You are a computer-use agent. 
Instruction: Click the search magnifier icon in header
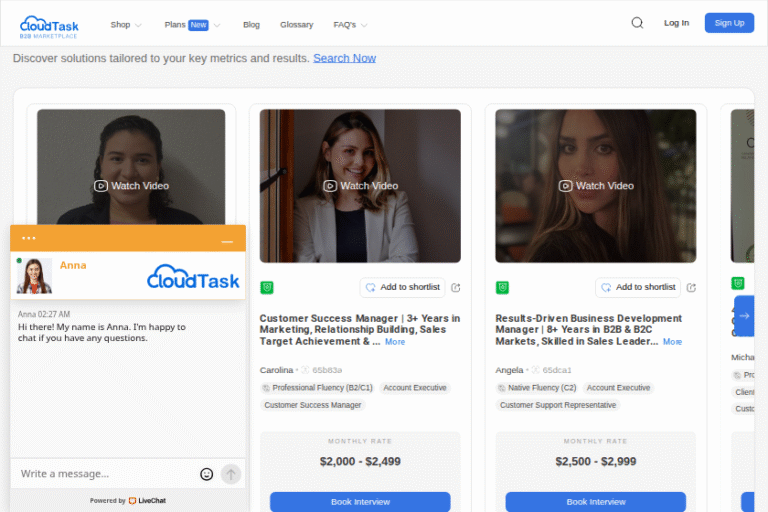coord(637,23)
